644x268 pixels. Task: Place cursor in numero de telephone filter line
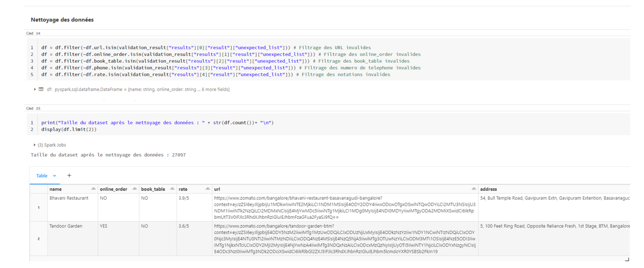point(231,68)
